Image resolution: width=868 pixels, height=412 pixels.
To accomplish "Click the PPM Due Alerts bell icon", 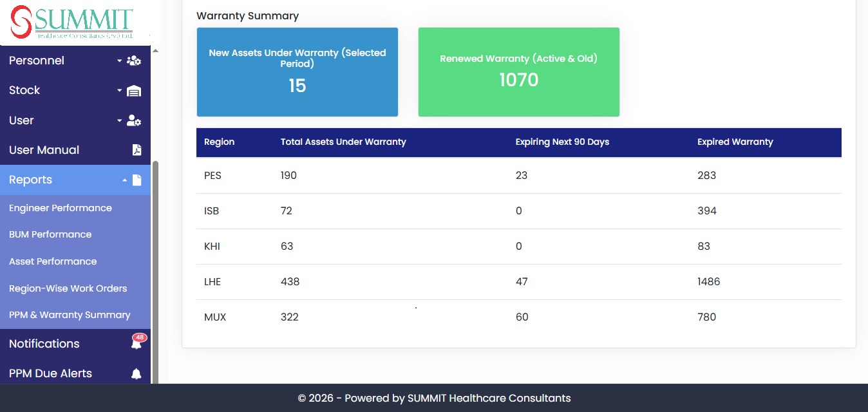I will click(x=136, y=374).
